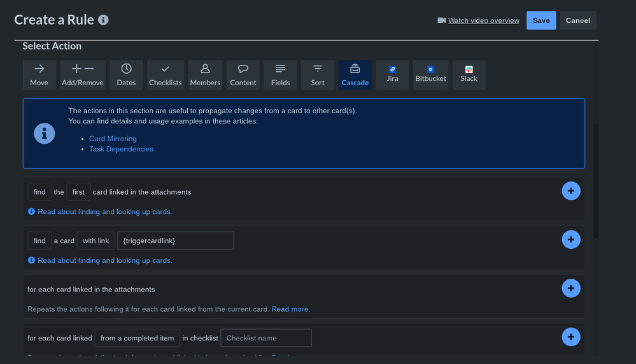This screenshot has width=636, height=364.
Task: Add 'find a card with link' action
Action: (570, 239)
